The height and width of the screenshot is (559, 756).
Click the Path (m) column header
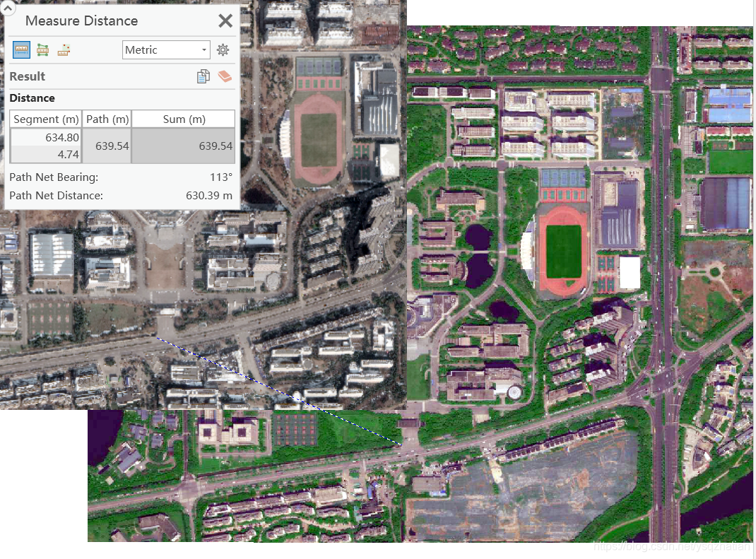(107, 119)
